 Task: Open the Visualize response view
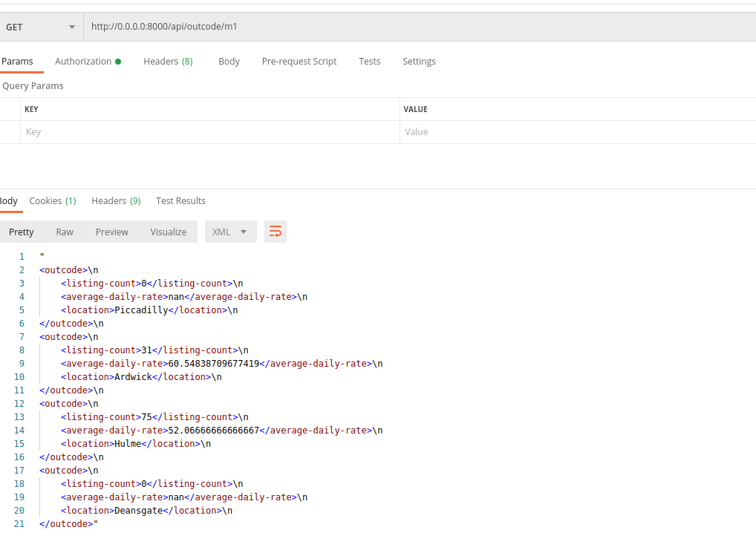coord(168,232)
